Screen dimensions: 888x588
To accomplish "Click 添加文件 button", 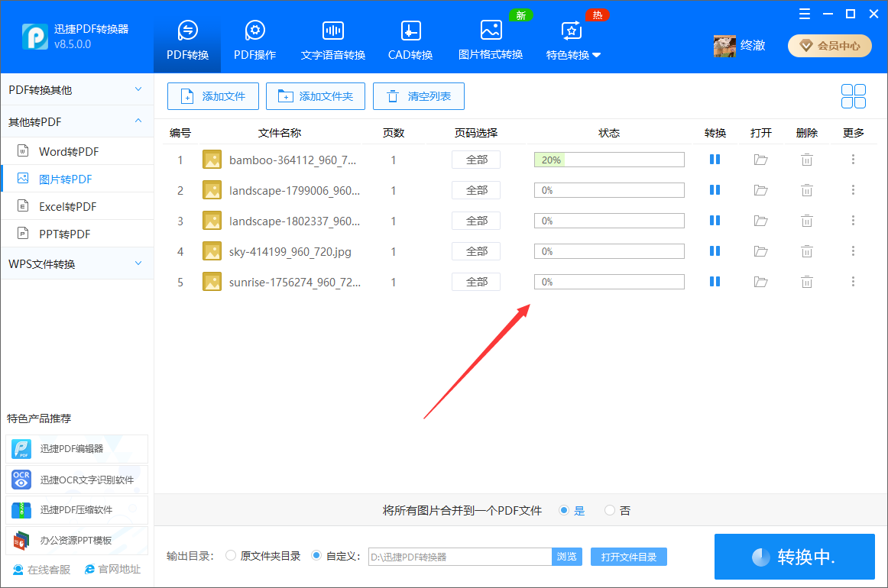I will tap(213, 96).
